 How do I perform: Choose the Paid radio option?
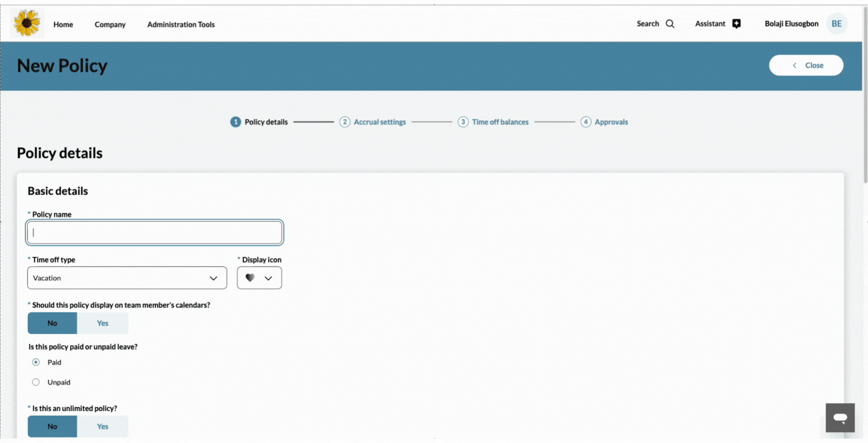pos(36,363)
